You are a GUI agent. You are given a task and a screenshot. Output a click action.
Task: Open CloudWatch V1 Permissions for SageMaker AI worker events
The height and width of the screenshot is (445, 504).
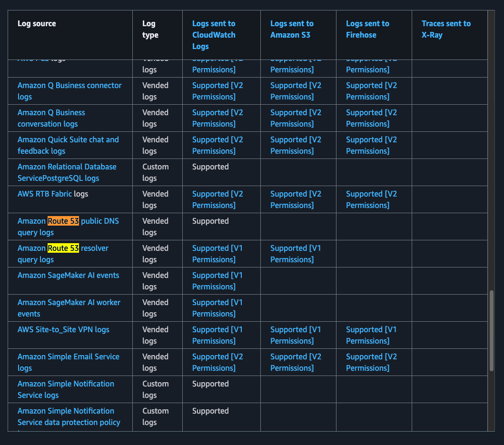tap(217, 308)
